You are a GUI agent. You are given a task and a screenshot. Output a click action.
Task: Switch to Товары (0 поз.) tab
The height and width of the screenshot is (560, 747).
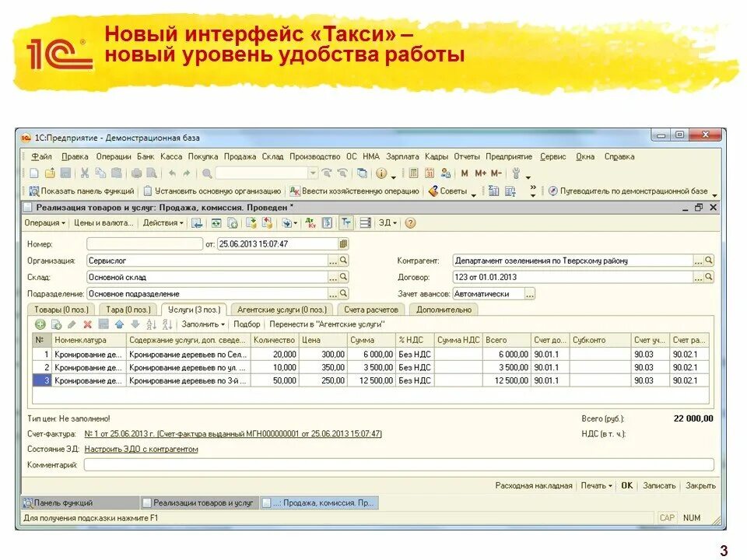click(x=61, y=310)
